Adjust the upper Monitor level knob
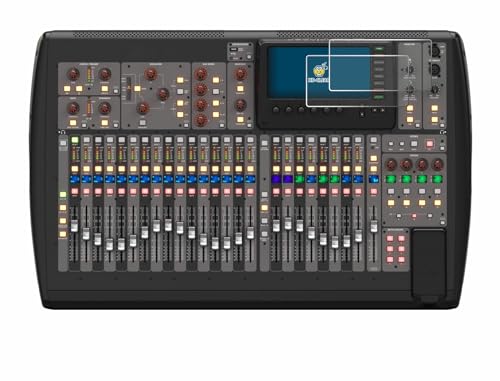 410,70
